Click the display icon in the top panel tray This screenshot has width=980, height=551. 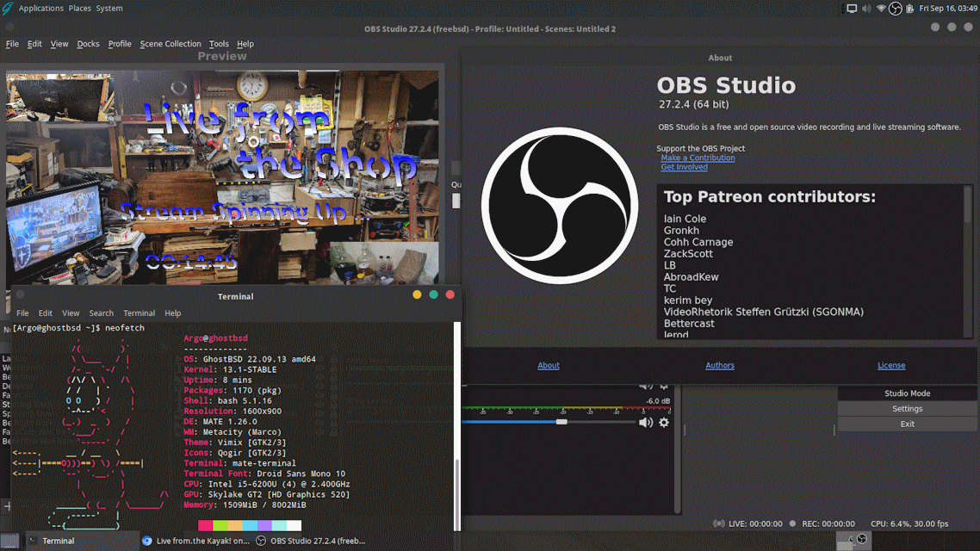click(x=851, y=8)
